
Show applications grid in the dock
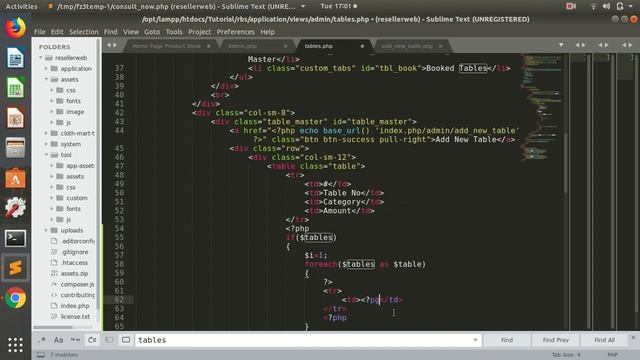click(16, 345)
